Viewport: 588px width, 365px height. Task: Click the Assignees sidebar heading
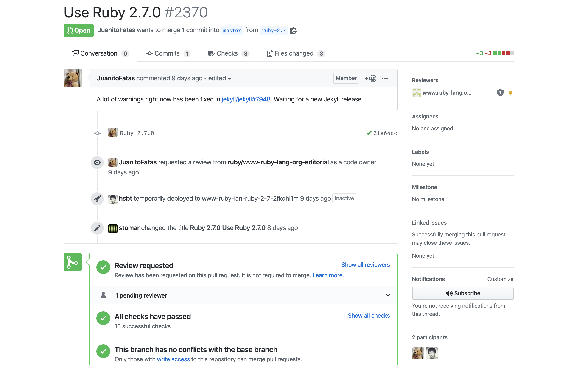coord(425,116)
